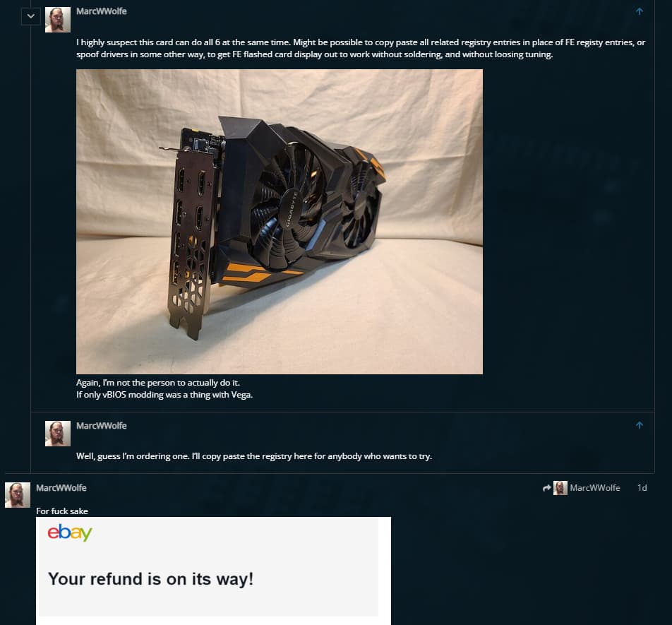Collapse the thread with the chevron button
The image size is (672, 625).
point(31,16)
